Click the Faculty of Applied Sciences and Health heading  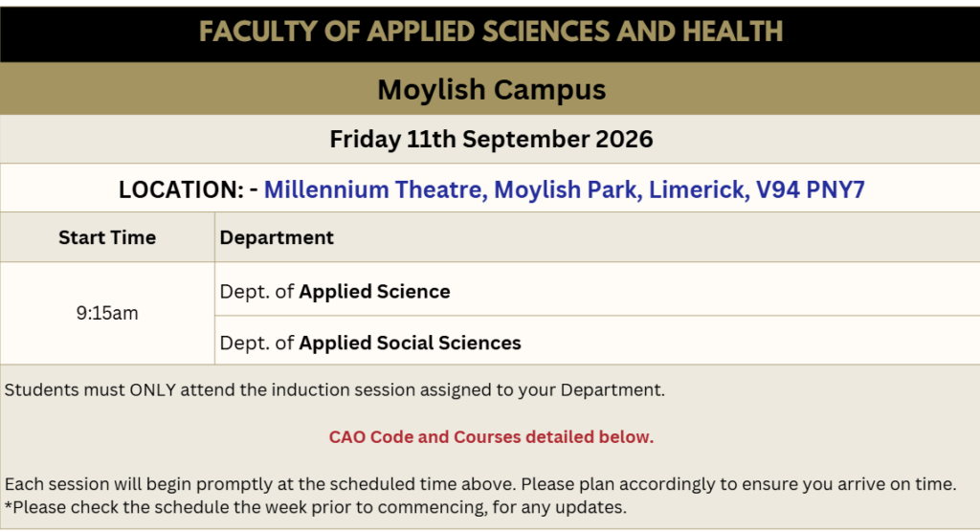click(491, 32)
